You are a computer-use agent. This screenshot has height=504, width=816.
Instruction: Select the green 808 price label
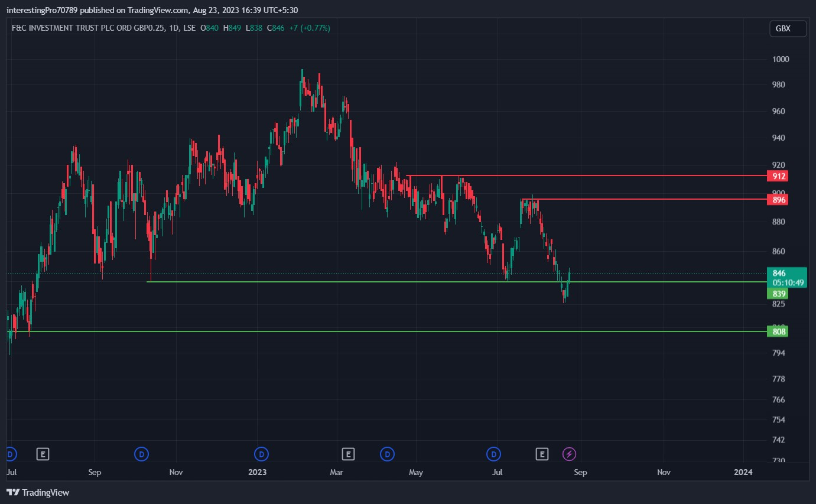point(777,331)
